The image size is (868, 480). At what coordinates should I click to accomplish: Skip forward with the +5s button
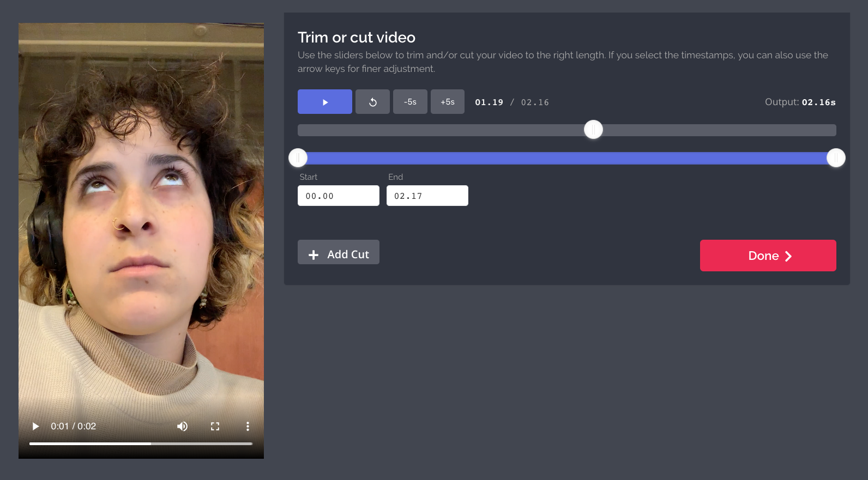[447, 102]
